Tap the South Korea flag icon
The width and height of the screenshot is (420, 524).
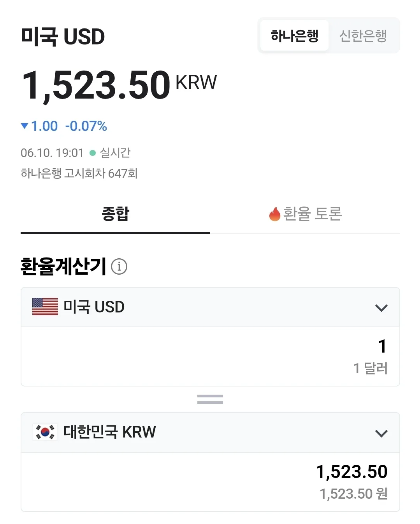point(45,432)
